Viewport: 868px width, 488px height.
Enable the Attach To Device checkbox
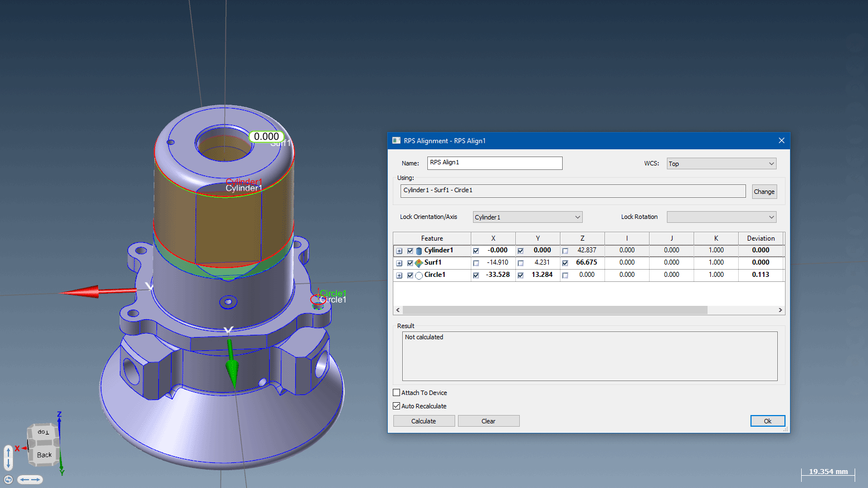coord(397,393)
